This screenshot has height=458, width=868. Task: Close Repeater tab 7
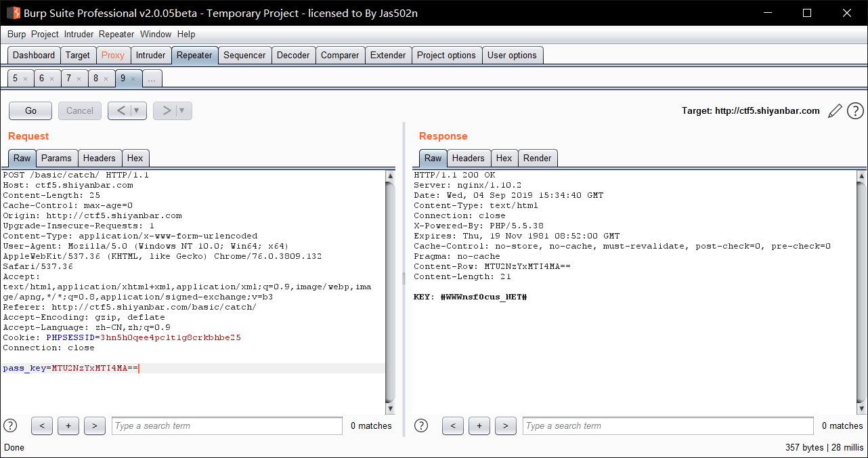79,79
